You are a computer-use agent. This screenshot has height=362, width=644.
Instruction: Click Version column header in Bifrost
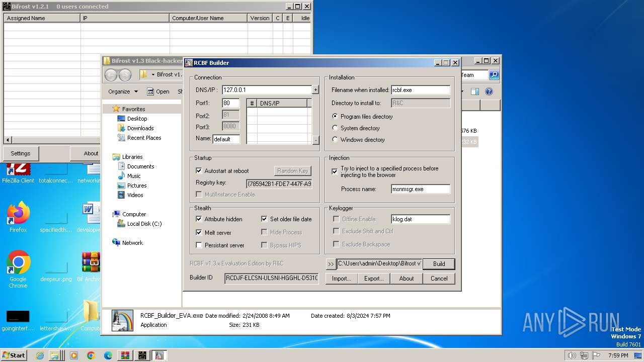pos(260,18)
